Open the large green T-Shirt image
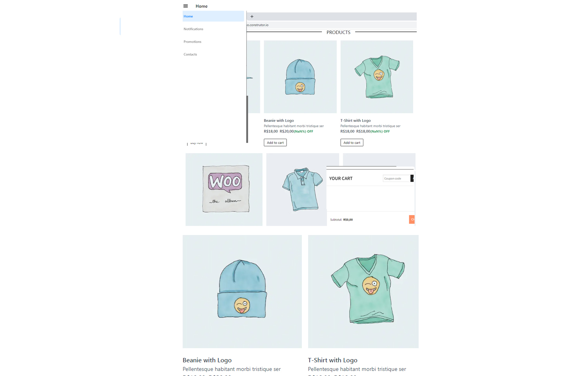Image resolution: width=588 pixels, height=376 pixels. click(363, 291)
